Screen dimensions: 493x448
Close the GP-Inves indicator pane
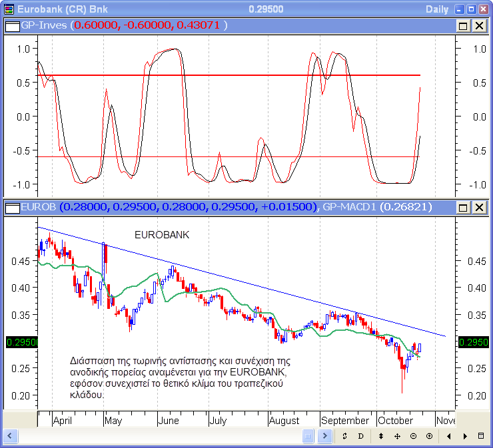pos(479,25)
